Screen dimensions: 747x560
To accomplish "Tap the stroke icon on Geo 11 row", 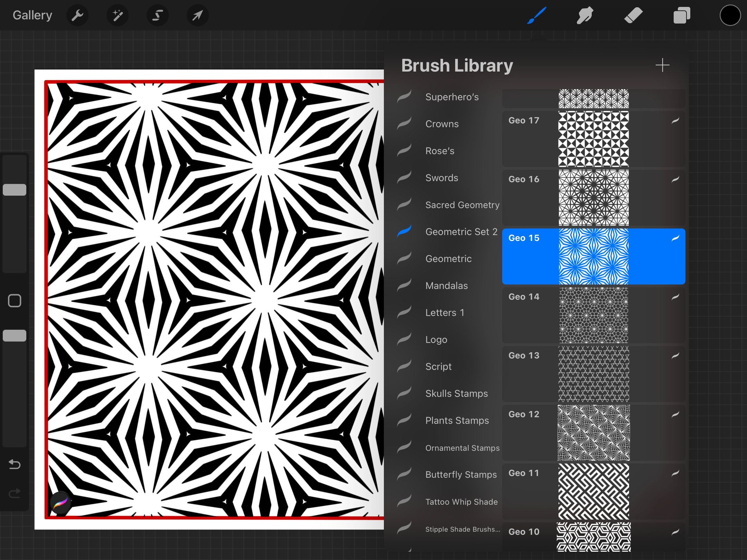I will coord(675,473).
